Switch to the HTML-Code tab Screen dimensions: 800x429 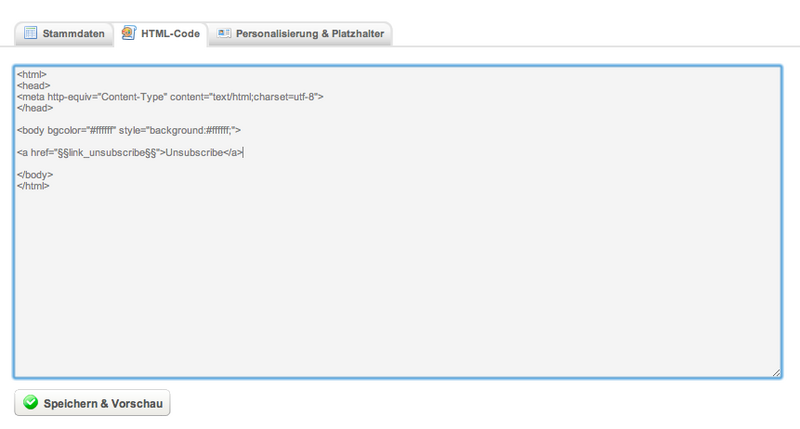(x=160, y=34)
